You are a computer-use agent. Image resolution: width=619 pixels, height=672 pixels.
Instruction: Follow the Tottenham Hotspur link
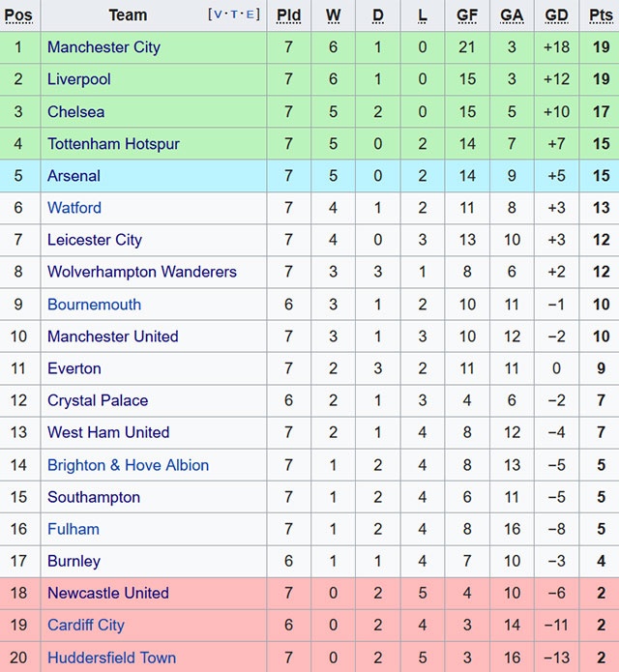113,144
